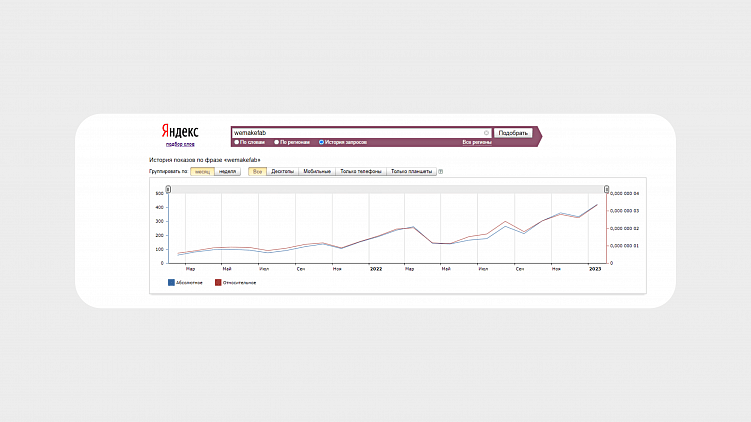
Task: Grab the left chart range slider handle
Action: pos(168,189)
